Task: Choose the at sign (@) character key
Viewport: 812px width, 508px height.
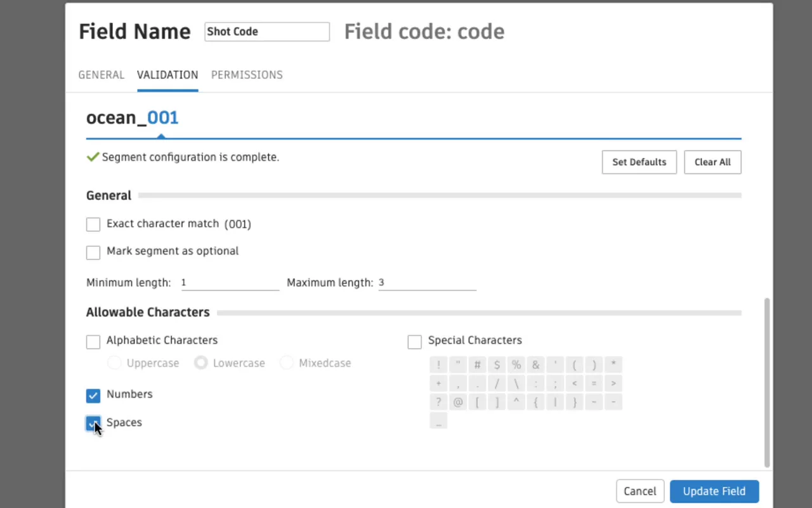Action: pyautogui.click(x=458, y=402)
